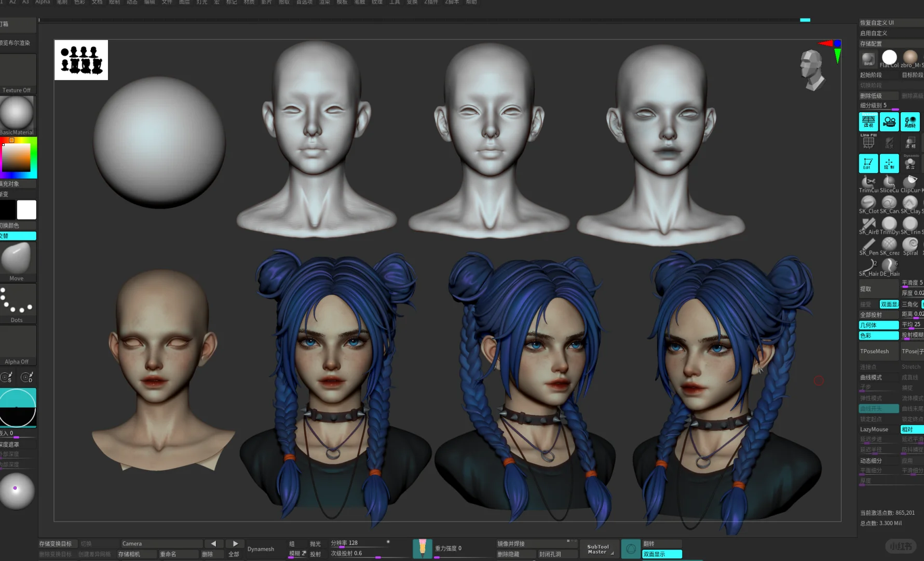Screen dimensions: 924x561
Task: Toggle 双面显示 double-sided display at bottom
Action: tap(662, 554)
